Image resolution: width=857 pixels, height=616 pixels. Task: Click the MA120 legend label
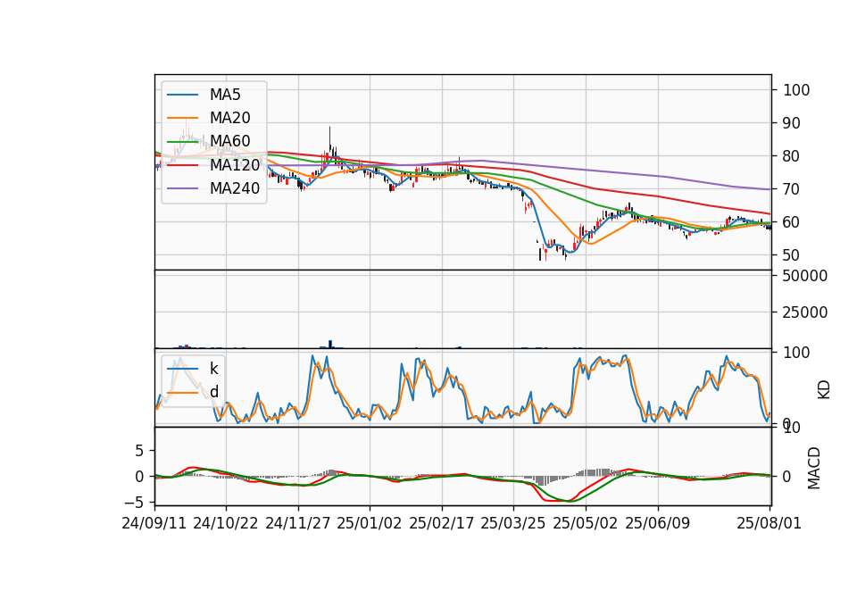(235, 164)
